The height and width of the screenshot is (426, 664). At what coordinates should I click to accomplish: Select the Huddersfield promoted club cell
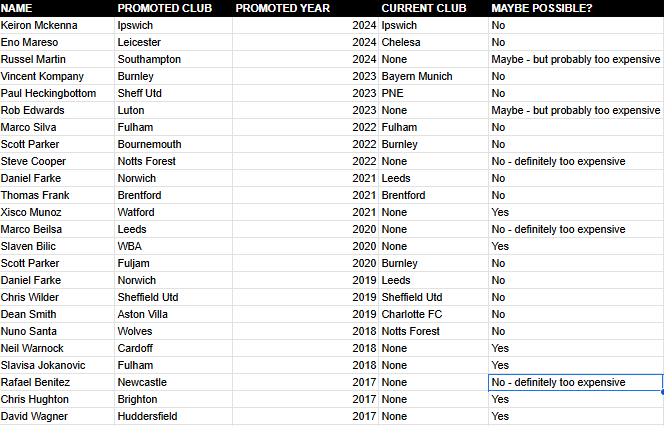[174, 416]
